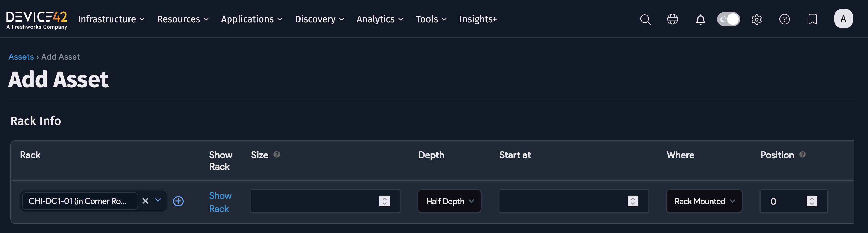Viewport: 868px width, 233px height.
Task: Open the search magnifier icon
Action: click(x=645, y=19)
